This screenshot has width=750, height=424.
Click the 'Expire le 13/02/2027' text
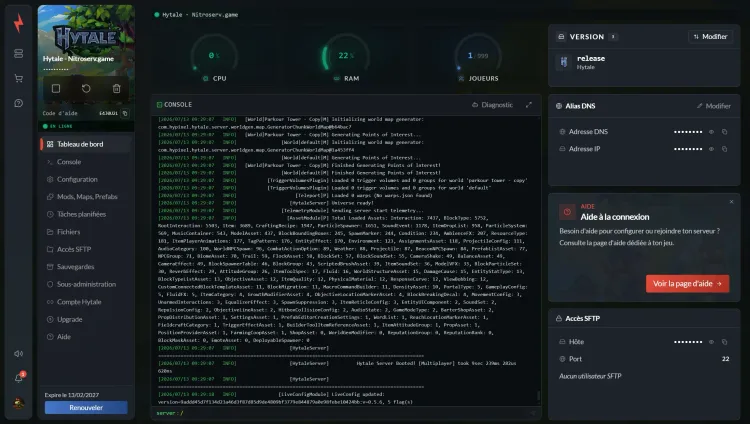[x=72, y=395]
